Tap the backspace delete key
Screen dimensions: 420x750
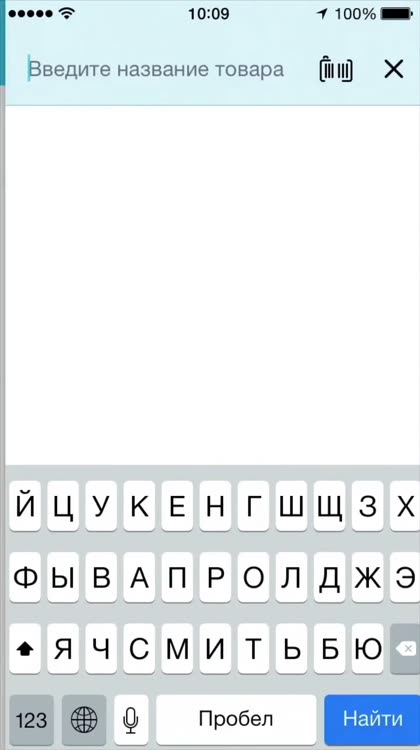coord(405,649)
